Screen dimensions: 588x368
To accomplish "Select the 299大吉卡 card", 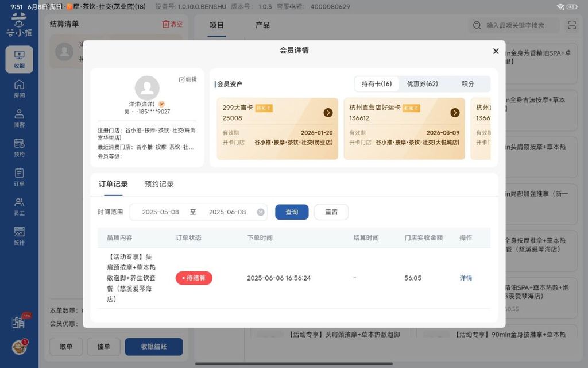I will click(x=277, y=129).
